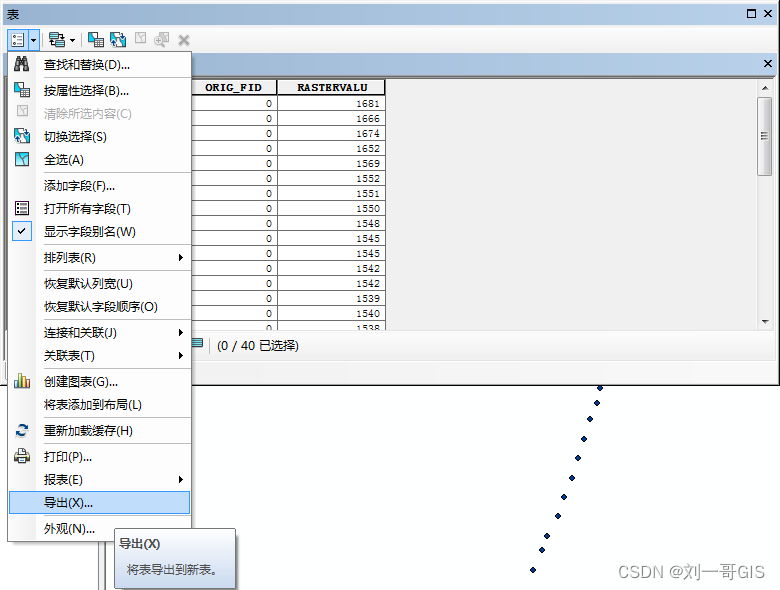Select cell with value 1548
Viewport: 780px width, 590px height.
(332, 223)
